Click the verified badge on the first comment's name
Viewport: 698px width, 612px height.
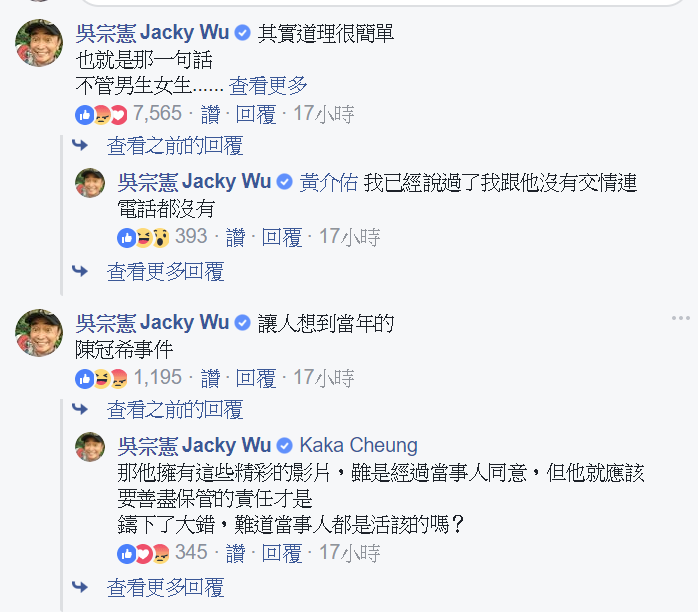tap(242, 33)
